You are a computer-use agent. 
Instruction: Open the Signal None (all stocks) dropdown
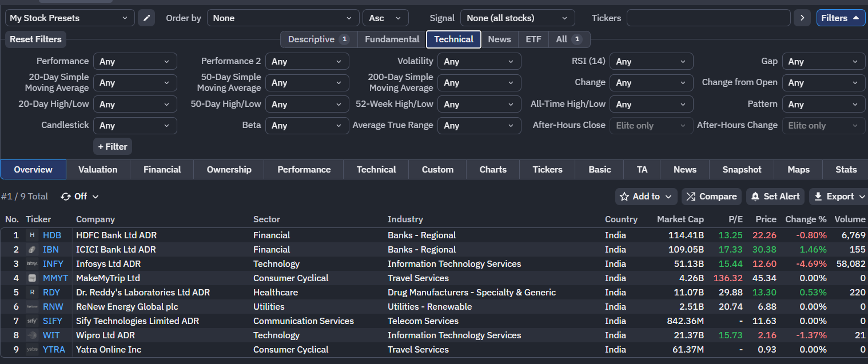click(517, 18)
